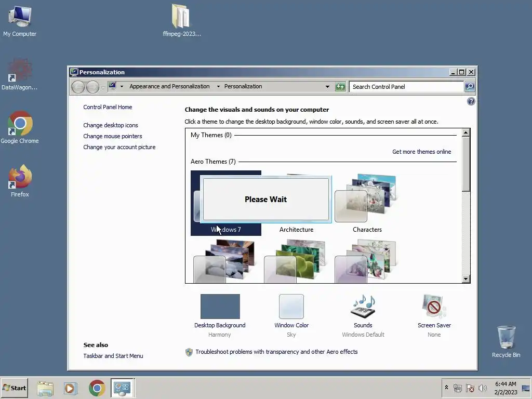Open Change mouse pointers
Viewport: 532px width, 399px height.
[x=113, y=136]
